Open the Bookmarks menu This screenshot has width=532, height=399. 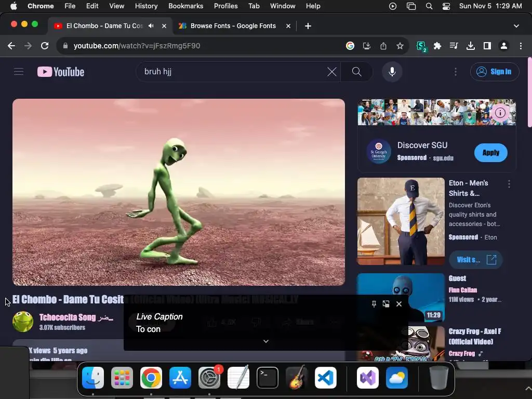tap(185, 6)
